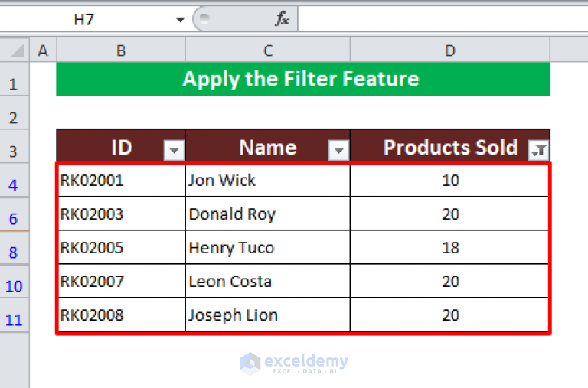The image size is (588, 388).
Task: Select cell RK02003
Action: coord(122,214)
